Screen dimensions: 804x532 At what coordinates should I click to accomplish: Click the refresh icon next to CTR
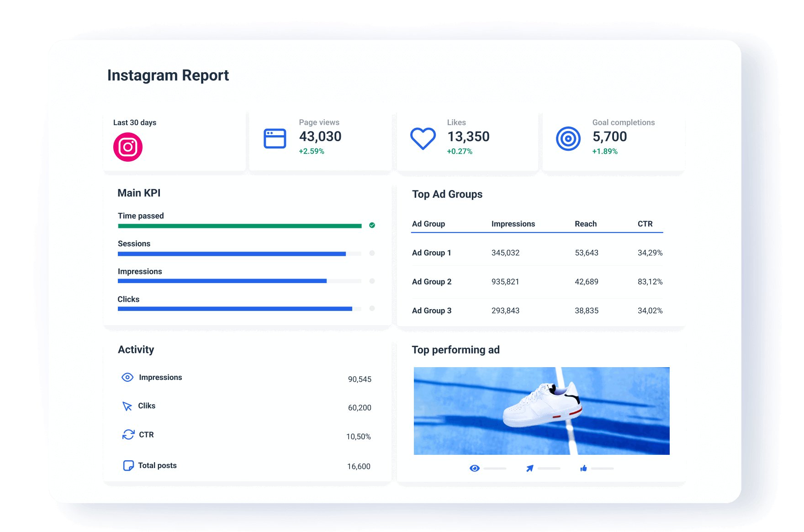[128, 435]
